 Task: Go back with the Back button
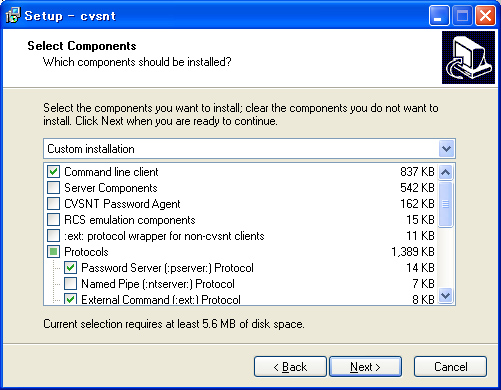(x=290, y=367)
